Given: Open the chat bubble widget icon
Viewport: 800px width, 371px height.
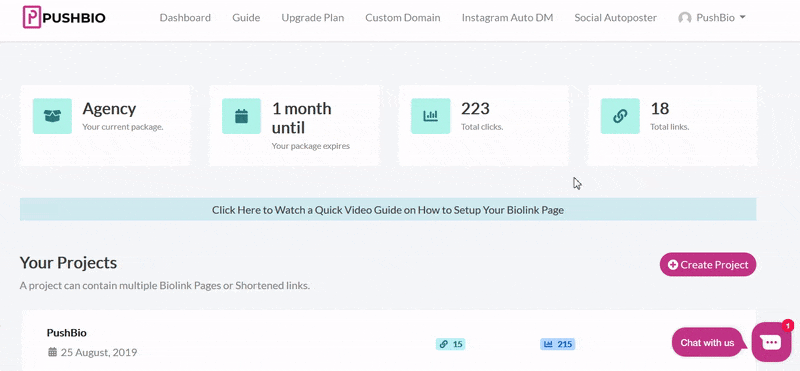Looking at the screenshot, I should (771, 342).
